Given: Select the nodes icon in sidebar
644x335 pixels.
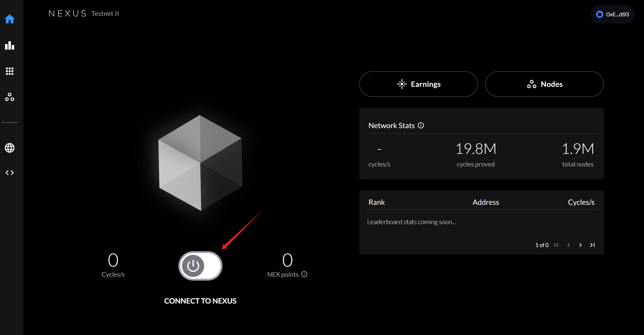Looking at the screenshot, I should point(9,97).
